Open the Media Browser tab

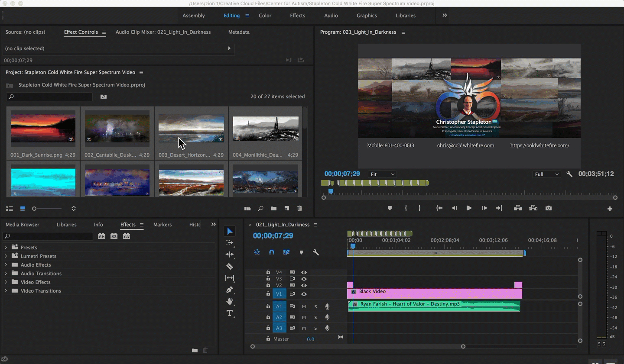pyautogui.click(x=22, y=225)
